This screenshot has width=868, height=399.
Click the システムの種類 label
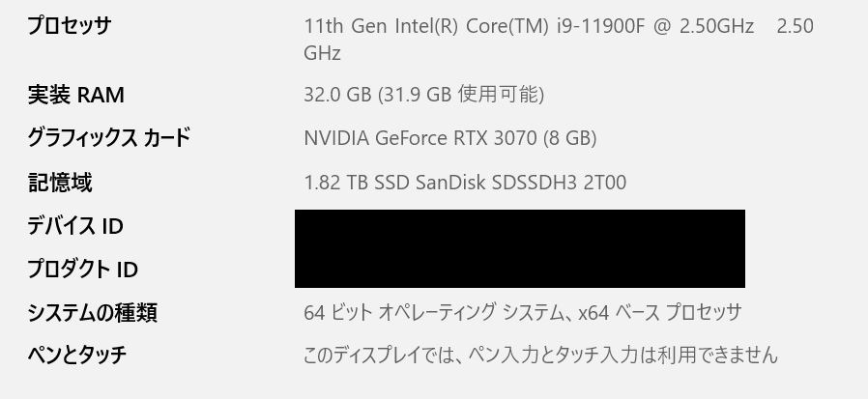click(x=92, y=313)
